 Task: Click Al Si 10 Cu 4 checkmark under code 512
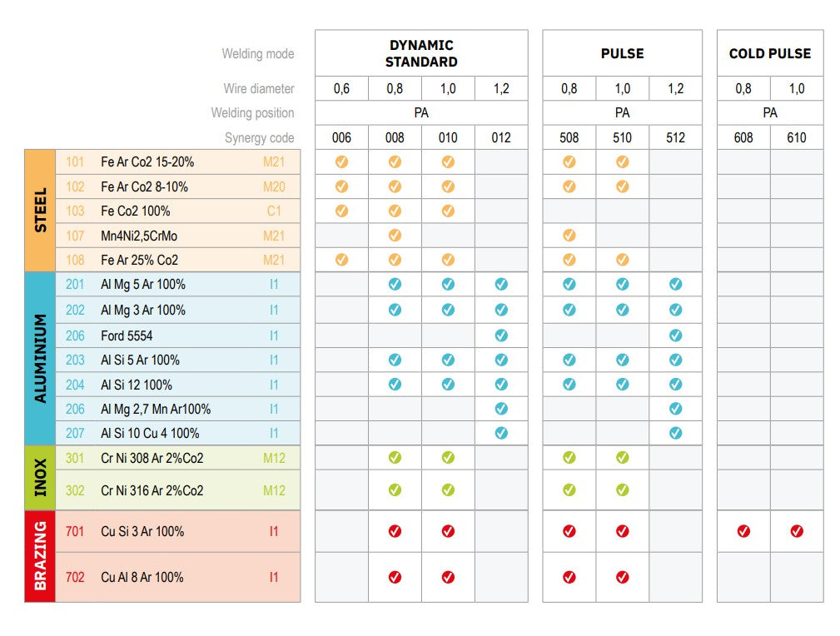(x=675, y=433)
